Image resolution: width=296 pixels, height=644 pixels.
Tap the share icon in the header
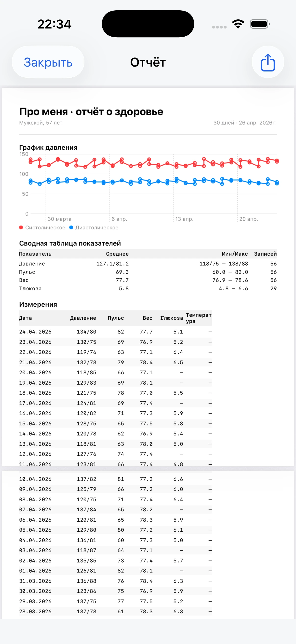(268, 62)
